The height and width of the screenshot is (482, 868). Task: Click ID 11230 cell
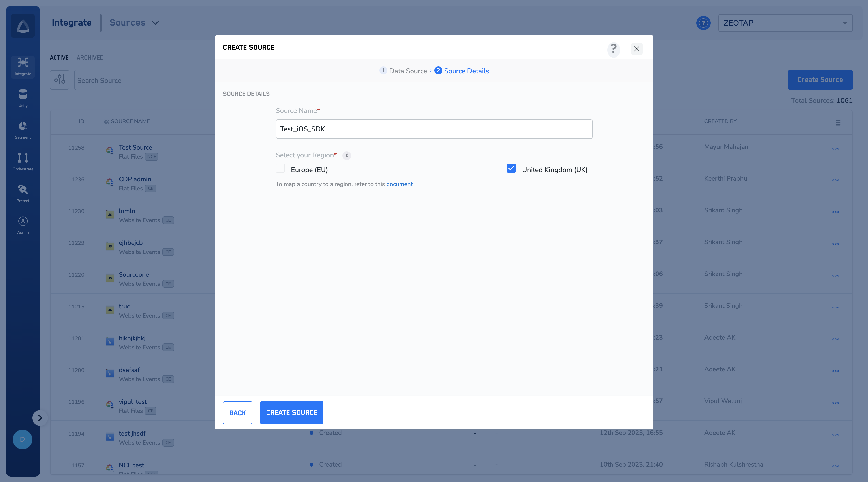pyautogui.click(x=76, y=211)
